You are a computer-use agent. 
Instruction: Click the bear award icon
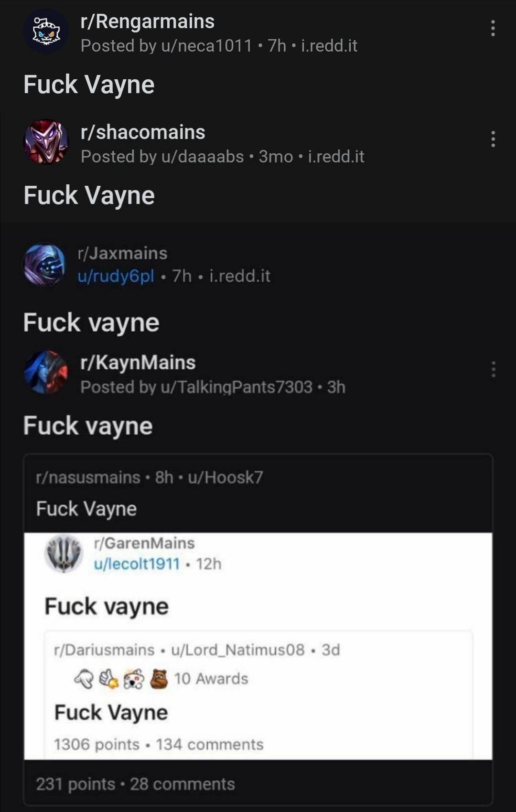(159, 679)
